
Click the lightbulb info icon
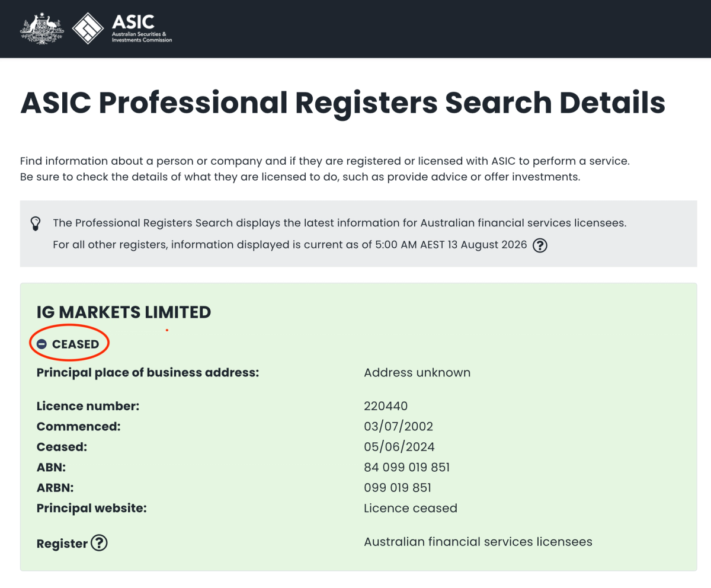36,223
